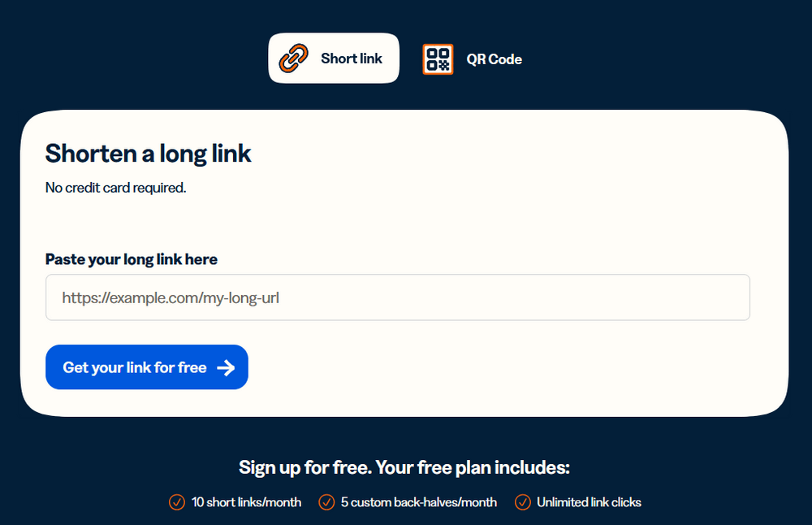Click the '10 short links/month' text
812x525 pixels.
[247, 502]
